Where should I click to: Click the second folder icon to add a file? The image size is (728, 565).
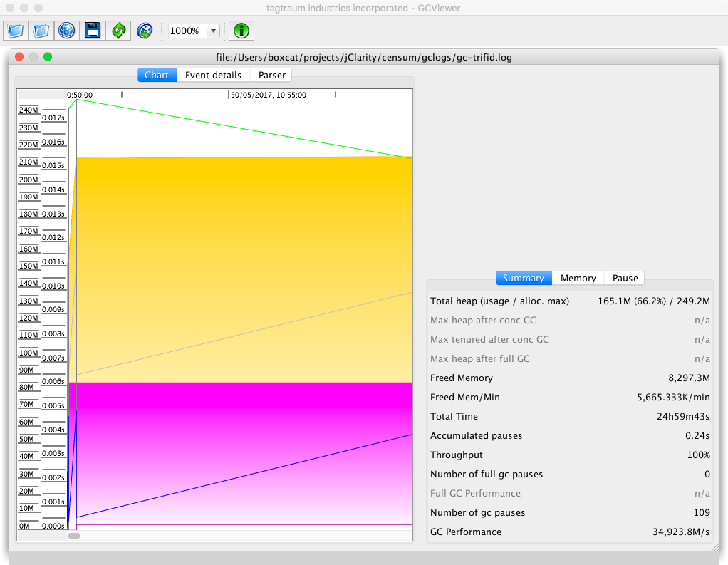click(x=41, y=31)
